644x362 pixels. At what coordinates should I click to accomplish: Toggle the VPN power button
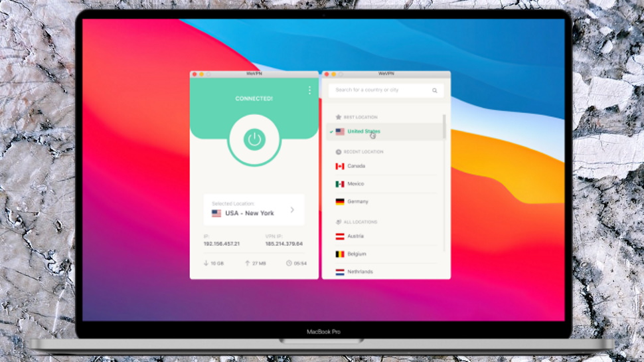(254, 139)
